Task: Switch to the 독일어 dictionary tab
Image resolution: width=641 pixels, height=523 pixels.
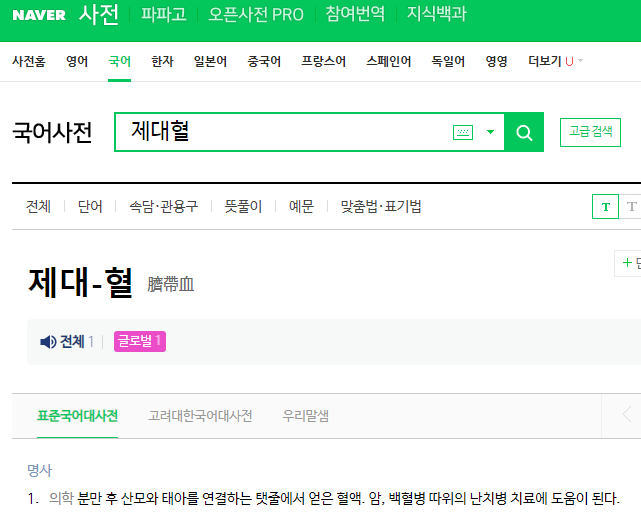Action: [x=448, y=61]
